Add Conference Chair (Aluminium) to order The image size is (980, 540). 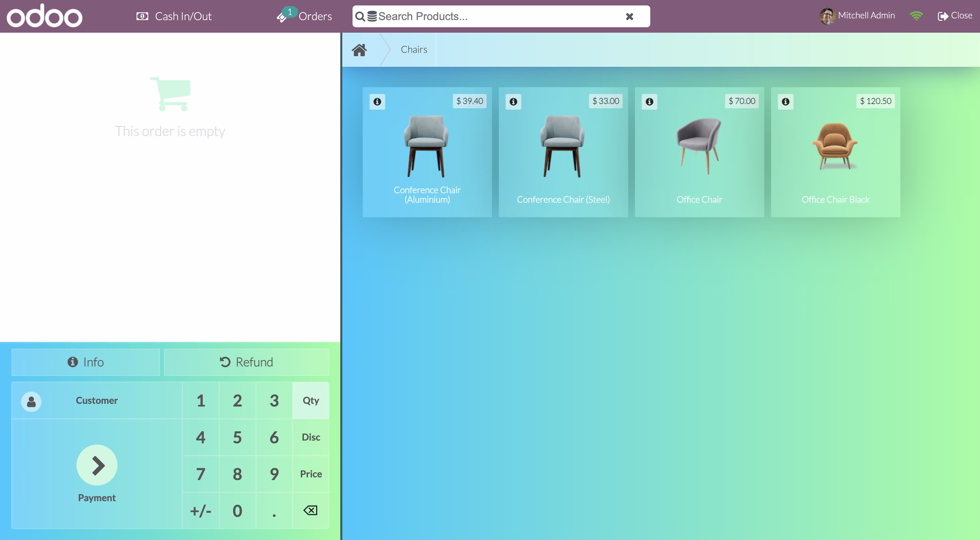coord(427,152)
